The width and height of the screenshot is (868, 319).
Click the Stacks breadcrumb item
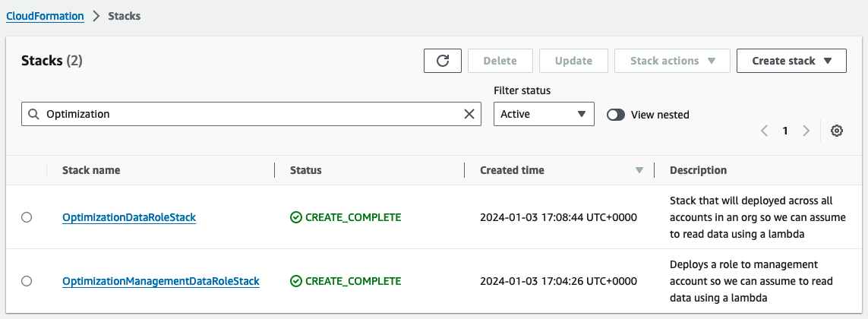tap(124, 16)
